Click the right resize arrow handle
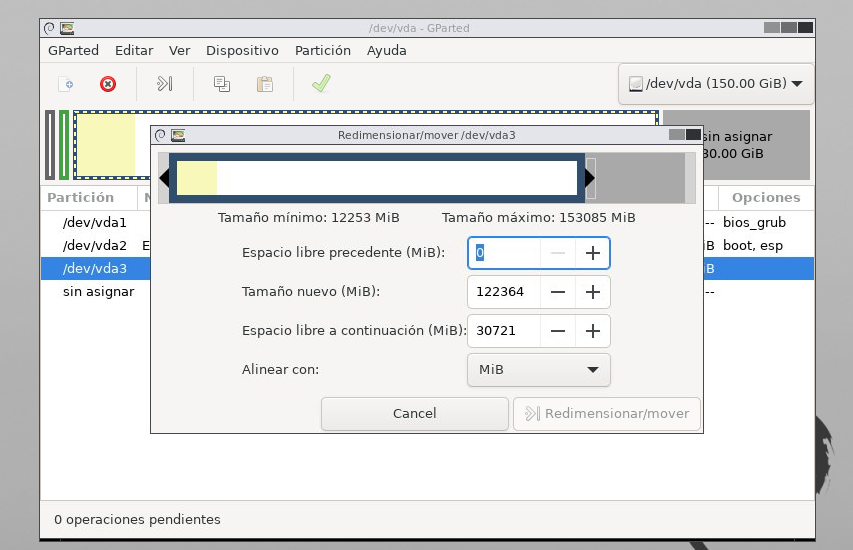The image size is (853, 550). pyautogui.click(x=590, y=178)
